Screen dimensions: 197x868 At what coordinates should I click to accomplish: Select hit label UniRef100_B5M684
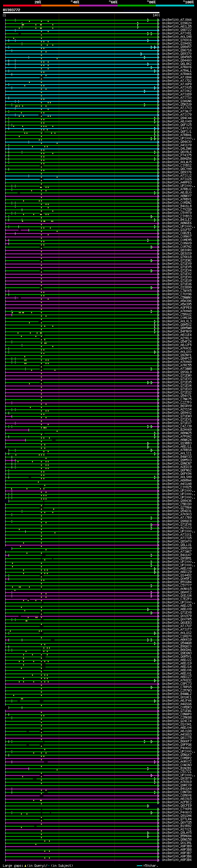click(x=177, y=836)
